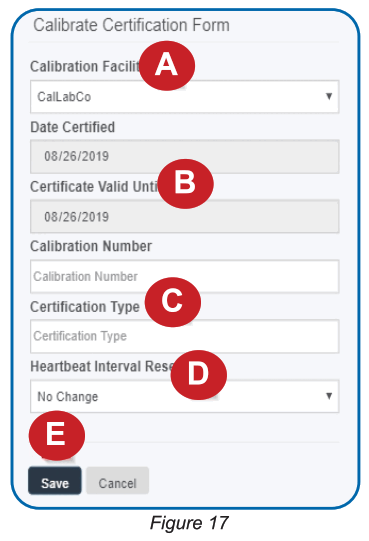Click the Calibration Number label above field
The width and height of the screenshot is (369, 541).
click(x=91, y=246)
